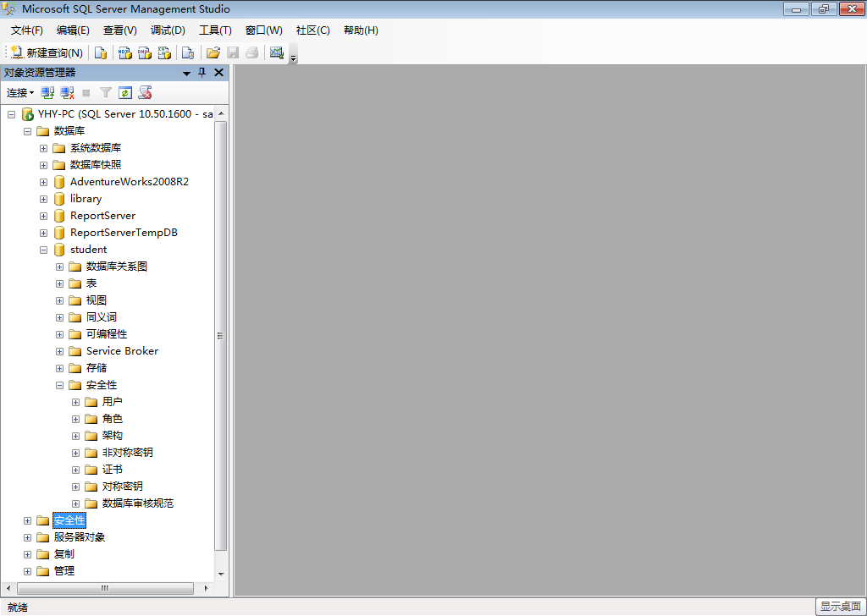Select the 架构 tree item
Viewport: 867px width, 616px height.
pyautogui.click(x=113, y=436)
